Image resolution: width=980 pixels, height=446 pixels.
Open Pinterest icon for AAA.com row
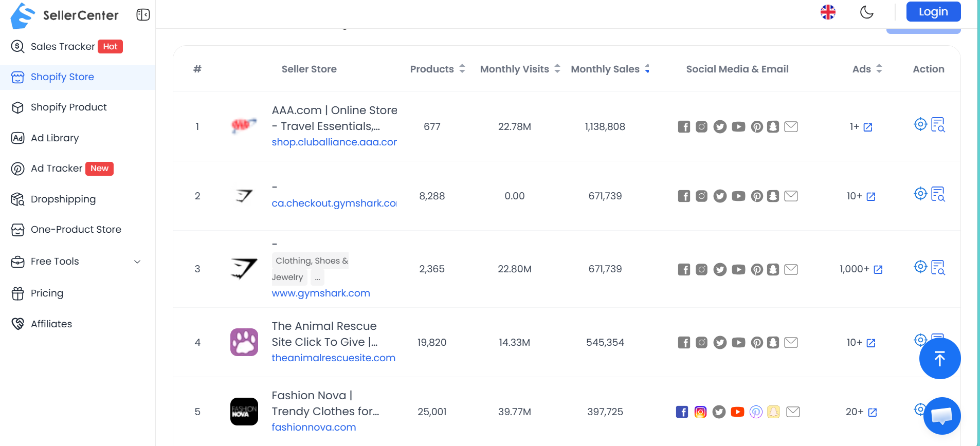tap(757, 127)
